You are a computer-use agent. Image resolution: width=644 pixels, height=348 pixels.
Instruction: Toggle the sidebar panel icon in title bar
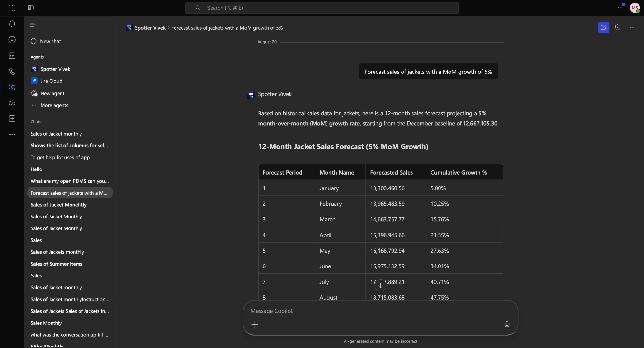[x=31, y=8]
